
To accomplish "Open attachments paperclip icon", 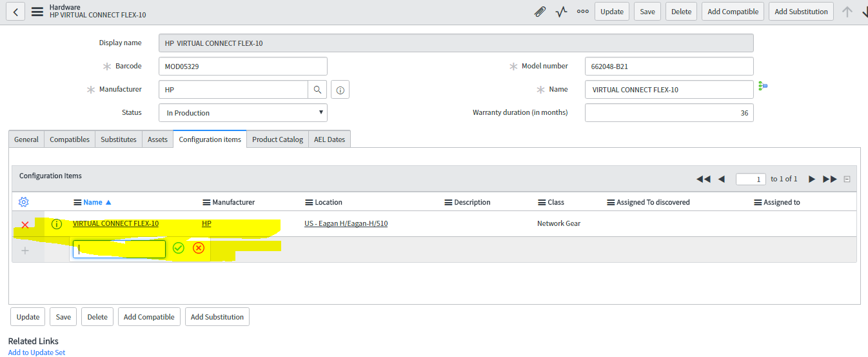I will [x=540, y=12].
